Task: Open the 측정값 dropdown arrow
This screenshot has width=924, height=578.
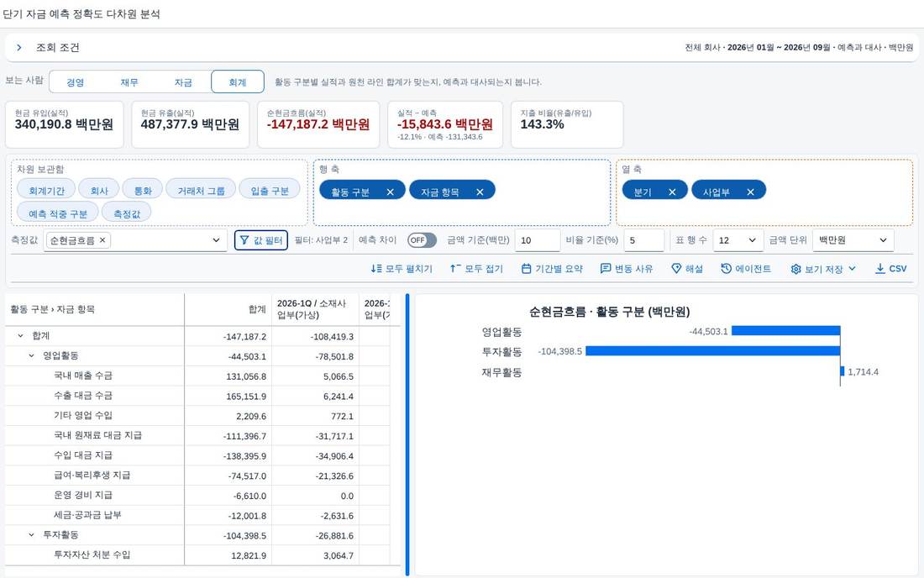Action: 216,240
